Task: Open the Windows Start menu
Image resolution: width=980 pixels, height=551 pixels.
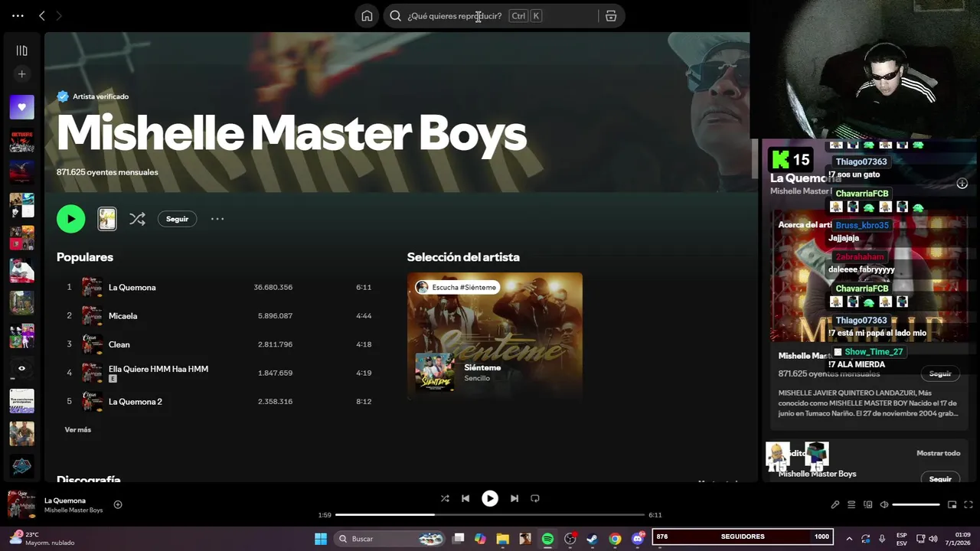Action: pyautogui.click(x=321, y=539)
